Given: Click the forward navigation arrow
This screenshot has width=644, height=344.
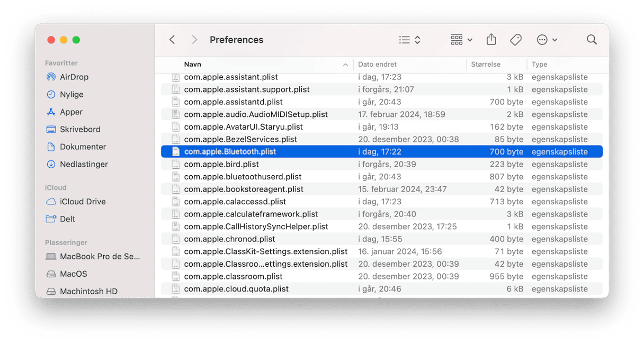Looking at the screenshot, I should coord(194,40).
